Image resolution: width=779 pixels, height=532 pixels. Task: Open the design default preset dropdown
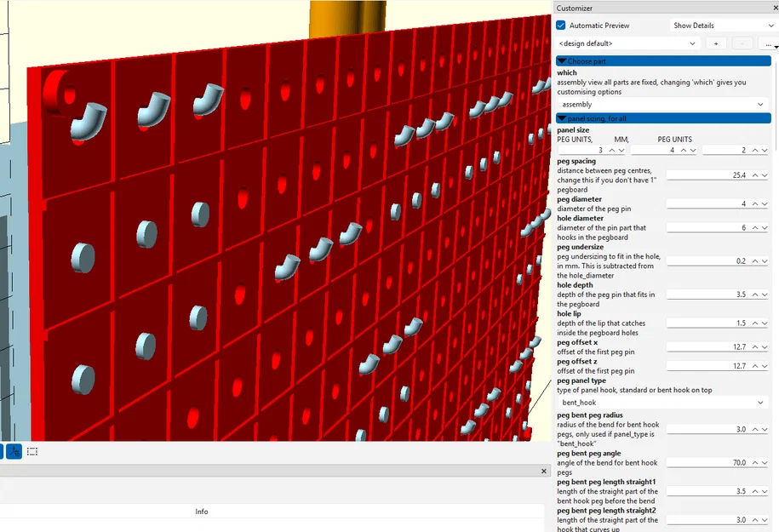pos(627,43)
